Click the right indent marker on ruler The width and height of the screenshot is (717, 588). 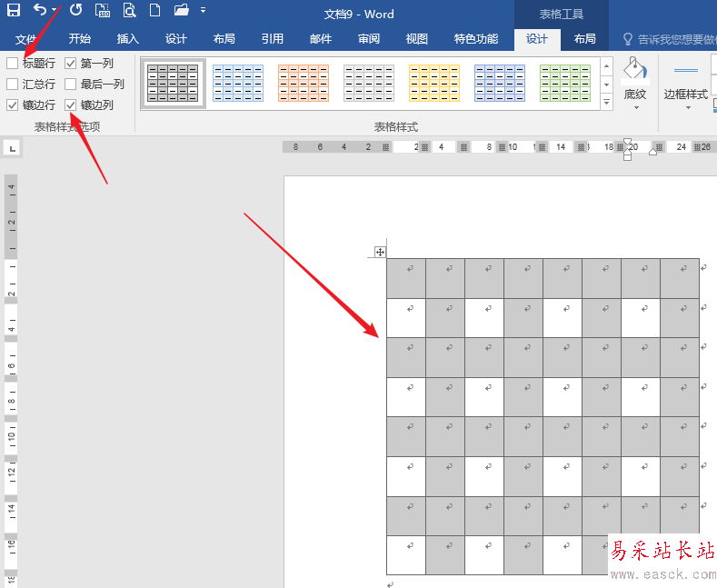[653, 152]
